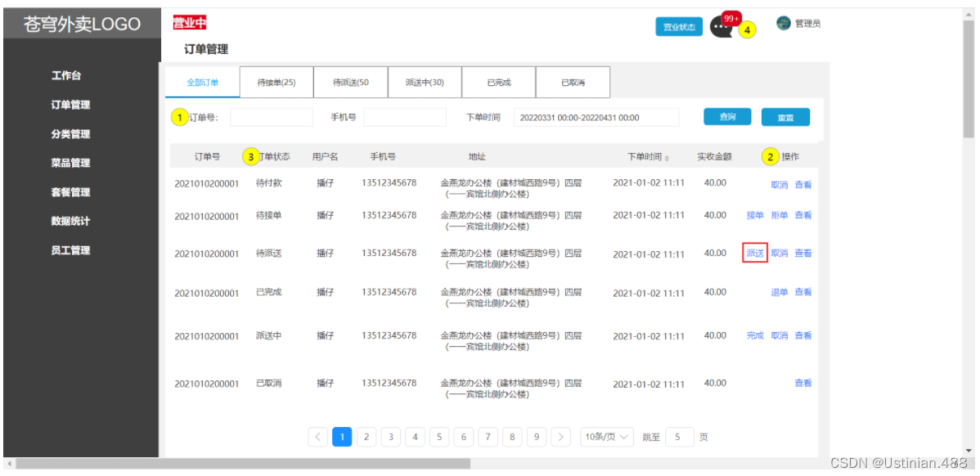Sort by 下单时间 column arrow
This screenshot has width=980, height=476.
click(x=667, y=158)
